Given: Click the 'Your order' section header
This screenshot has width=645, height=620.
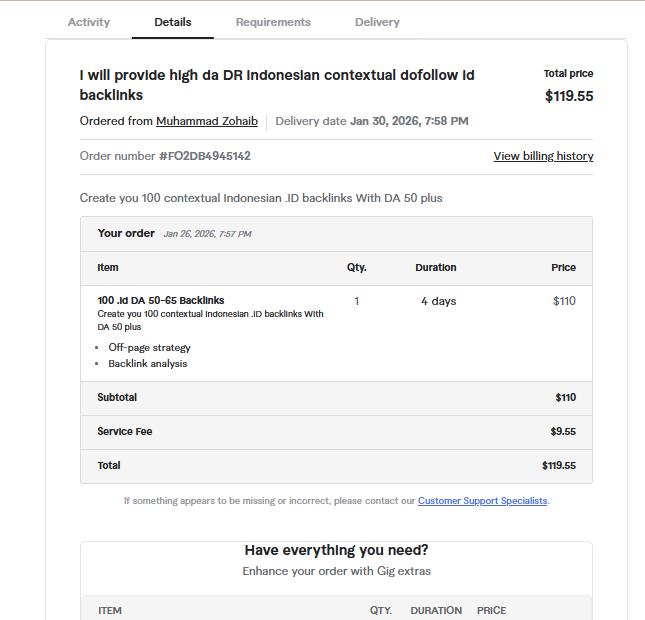Looking at the screenshot, I should coord(126,233).
